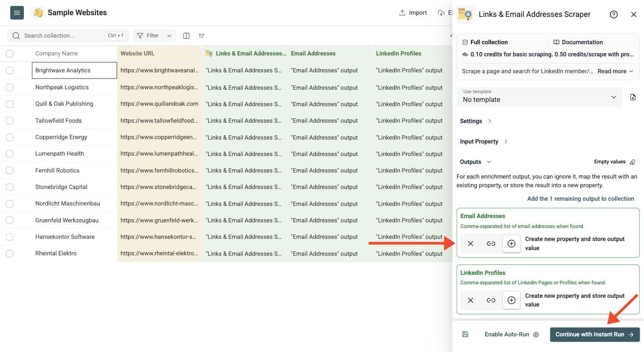Open the Filter dropdown
The image size is (644, 352).
154,36
